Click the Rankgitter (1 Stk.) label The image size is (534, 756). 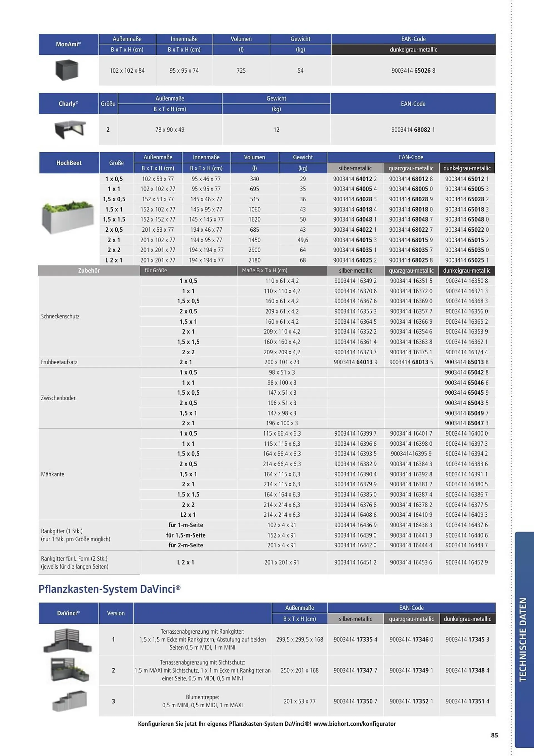(x=62, y=531)
